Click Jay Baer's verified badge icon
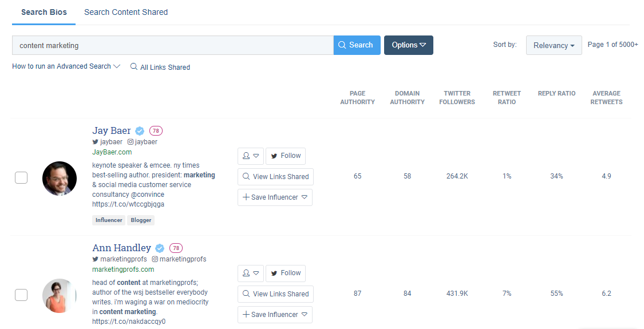This screenshot has width=644, height=329. click(x=140, y=131)
